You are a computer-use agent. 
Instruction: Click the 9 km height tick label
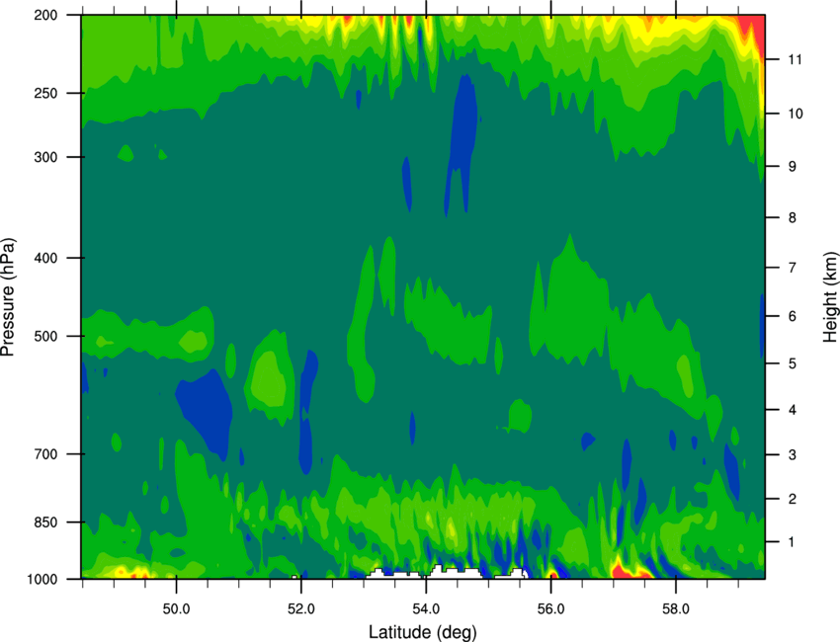tap(793, 167)
